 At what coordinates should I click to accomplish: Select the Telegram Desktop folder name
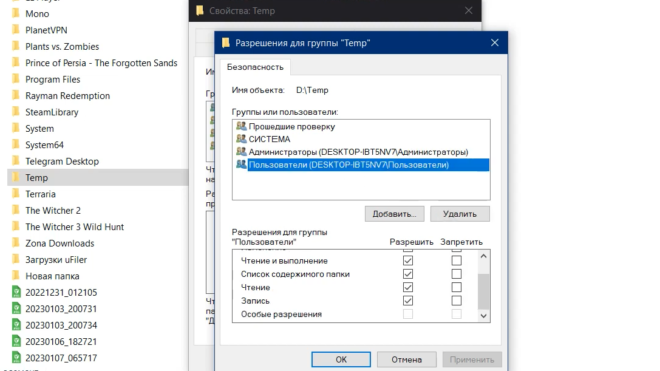pos(62,161)
